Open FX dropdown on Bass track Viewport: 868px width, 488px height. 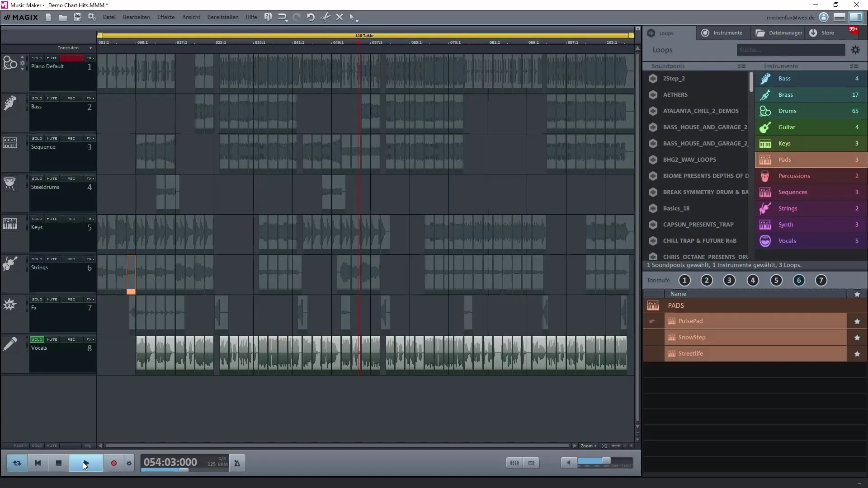(x=90, y=99)
